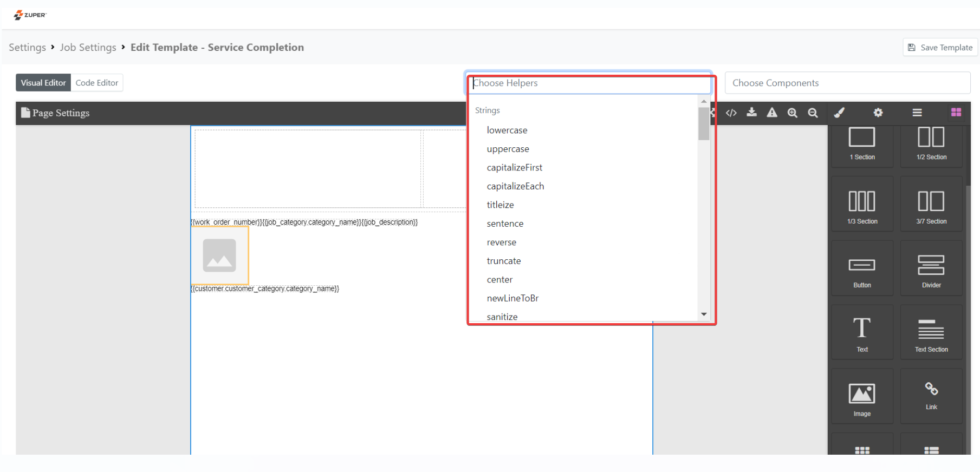
Task: Click the view code icon in toolbar
Action: point(731,113)
